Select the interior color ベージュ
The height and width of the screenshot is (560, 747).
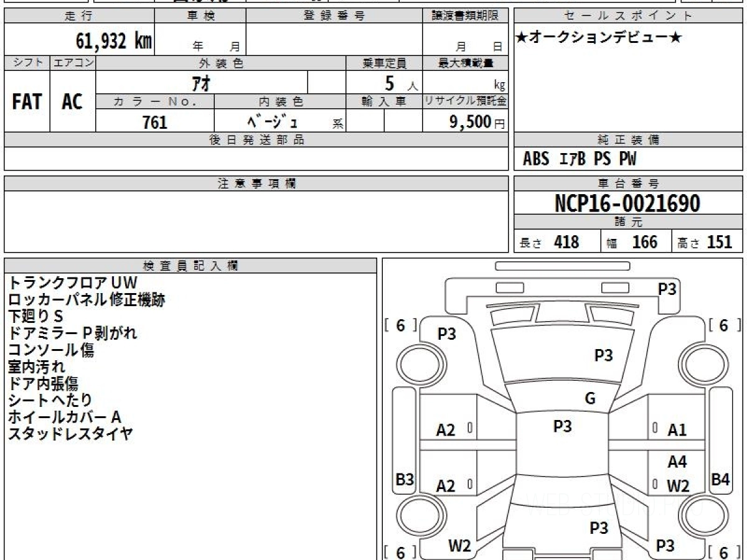(273, 121)
